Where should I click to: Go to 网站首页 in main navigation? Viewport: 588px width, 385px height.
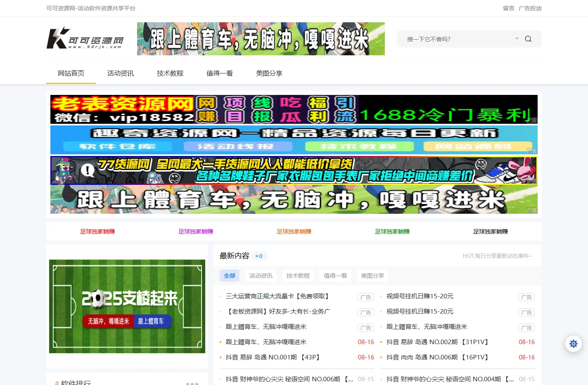point(71,73)
